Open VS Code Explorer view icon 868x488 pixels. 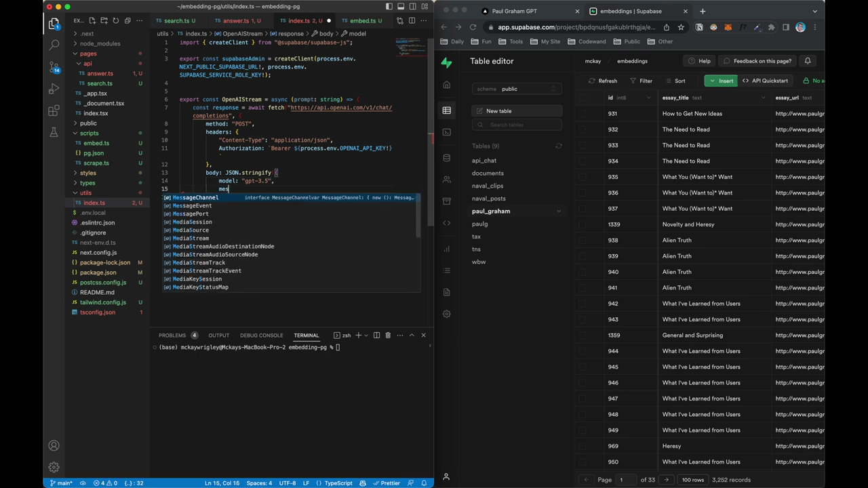click(54, 24)
